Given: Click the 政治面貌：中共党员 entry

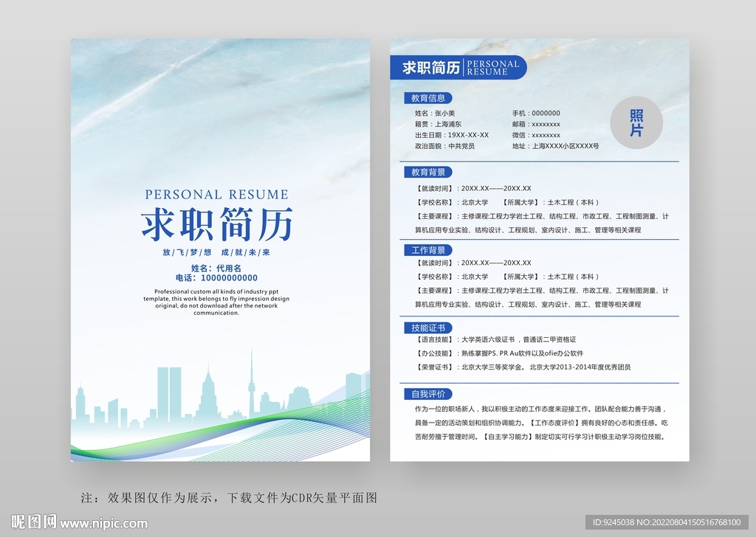Looking at the screenshot, I should coord(444,146).
